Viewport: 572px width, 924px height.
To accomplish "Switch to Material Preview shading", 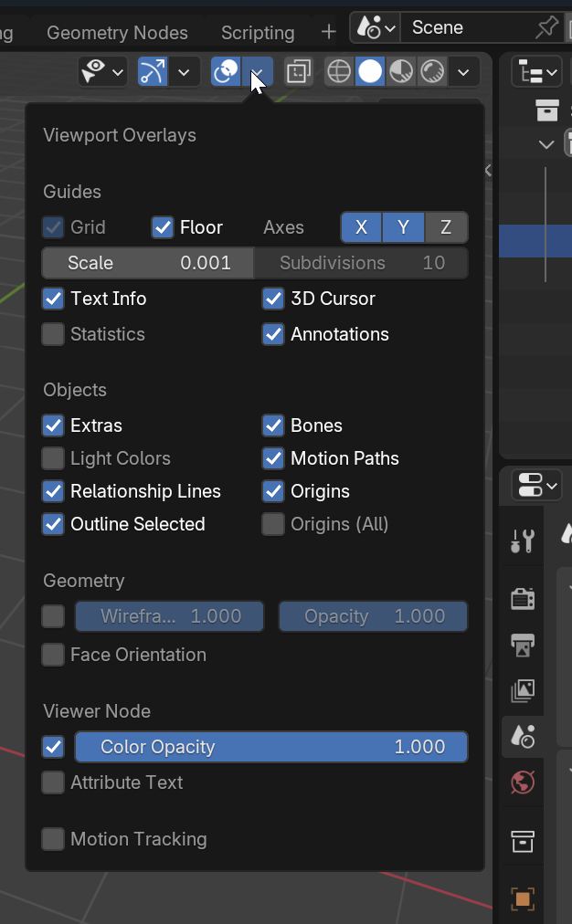I will pyautogui.click(x=401, y=72).
